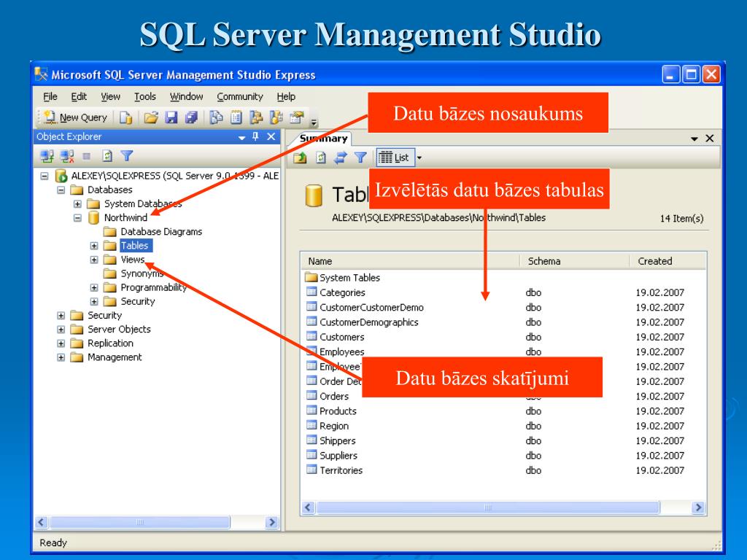The image size is (747, 560).
Task: Switch to the Summary tab
Action: [x=323, y=139]
